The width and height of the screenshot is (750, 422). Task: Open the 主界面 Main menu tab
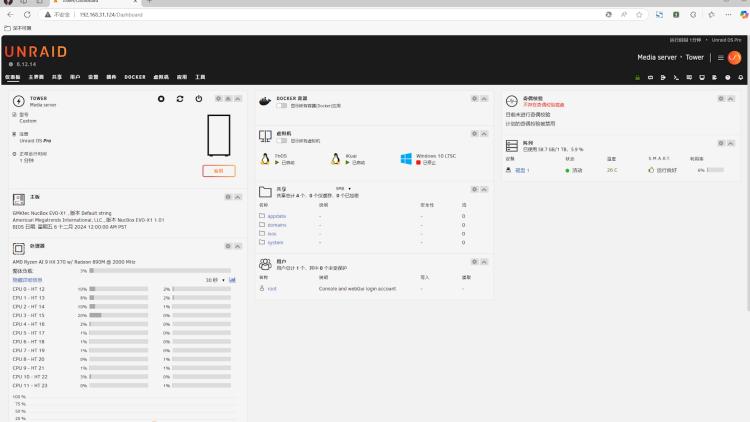coord(36,77)
